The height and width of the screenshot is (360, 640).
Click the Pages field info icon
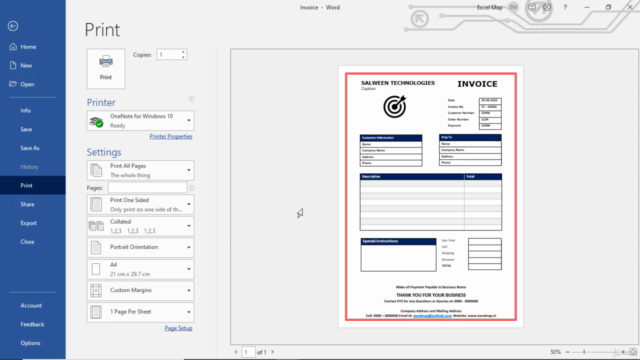pos(191,188)
